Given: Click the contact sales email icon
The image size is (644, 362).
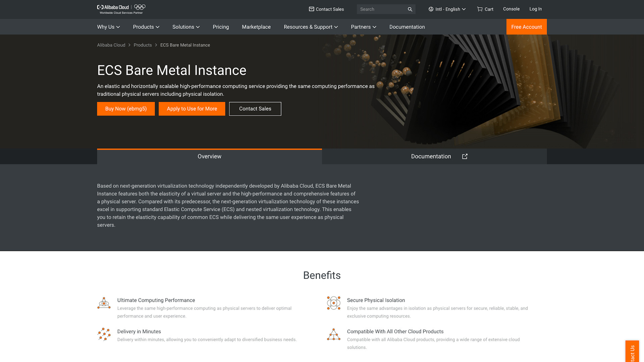Looking at the screenshot, I should 311,9.
